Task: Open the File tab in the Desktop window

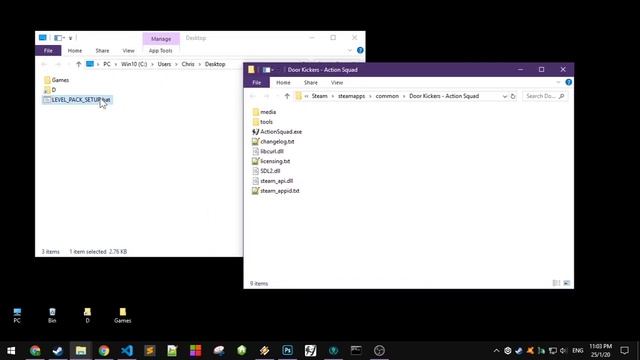Action: point(48,51)
